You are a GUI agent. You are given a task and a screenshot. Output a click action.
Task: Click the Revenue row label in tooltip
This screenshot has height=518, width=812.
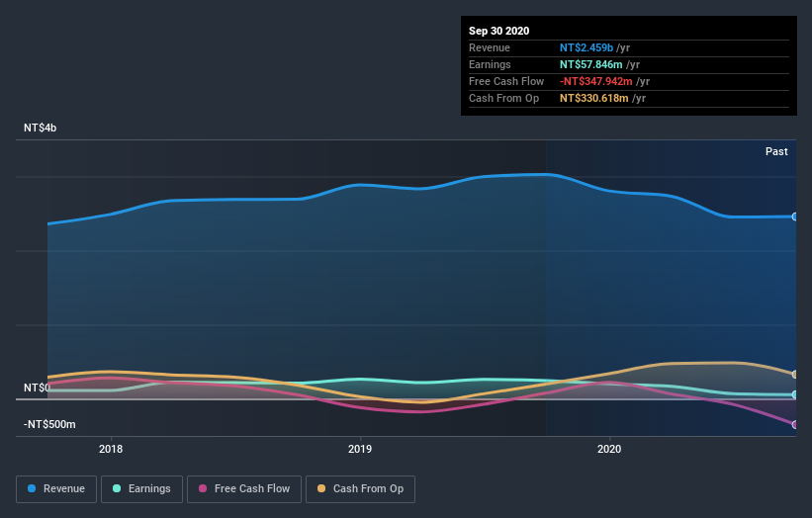click(x=490, y=47)
